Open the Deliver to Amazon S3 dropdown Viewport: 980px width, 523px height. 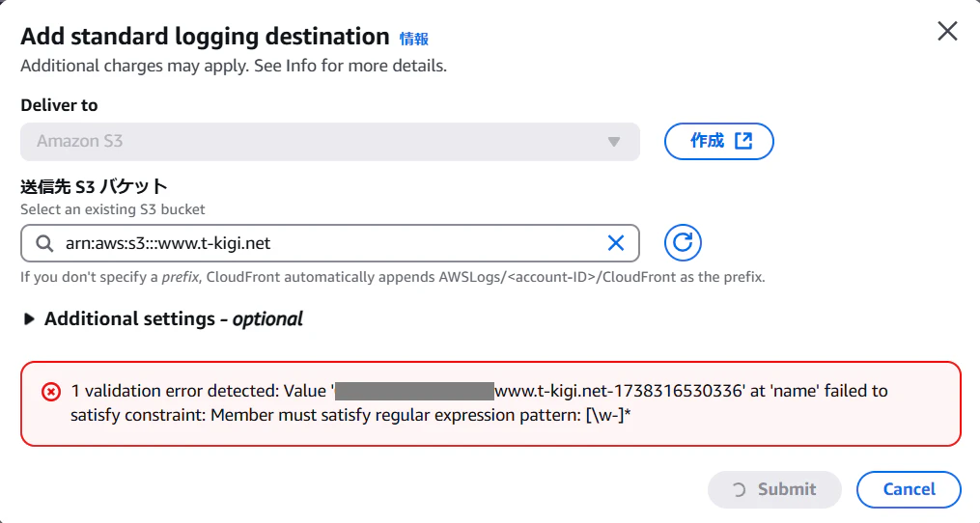tap(329, 141)
